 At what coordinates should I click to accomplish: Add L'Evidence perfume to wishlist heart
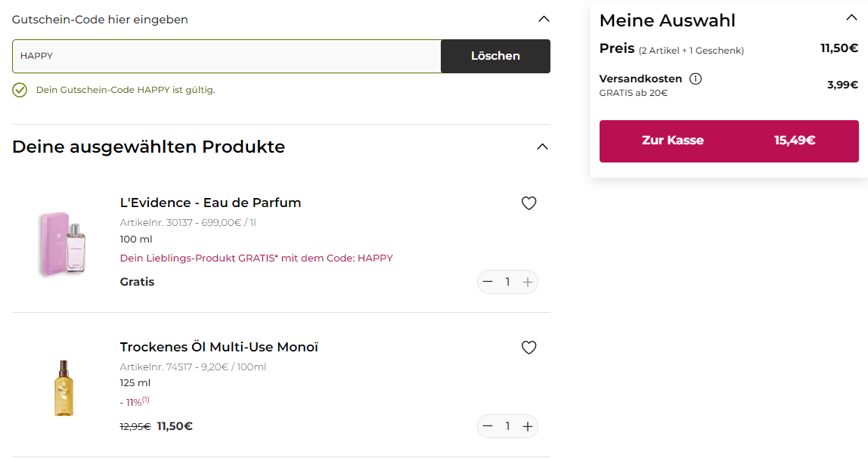coord(529,203)
